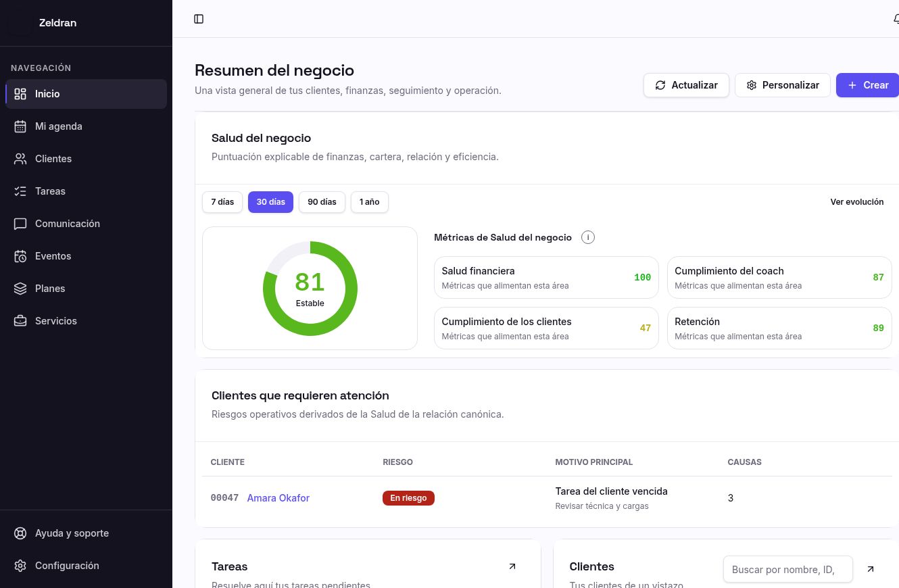899x588 pixels.
Task: Open Servicios in the sidebar
Action: pos(86,321)
